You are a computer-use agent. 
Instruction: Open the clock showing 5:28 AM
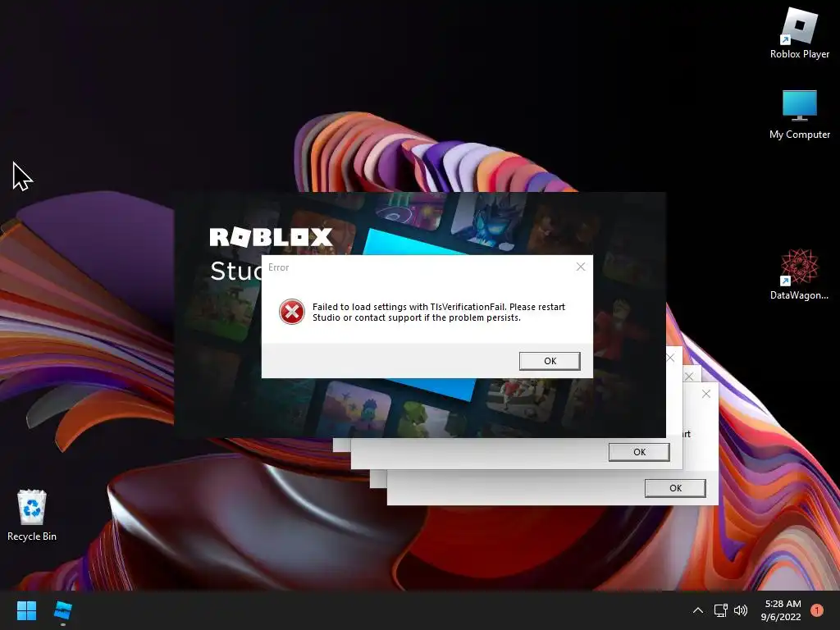pyautogui.click(x=781, y=610)
